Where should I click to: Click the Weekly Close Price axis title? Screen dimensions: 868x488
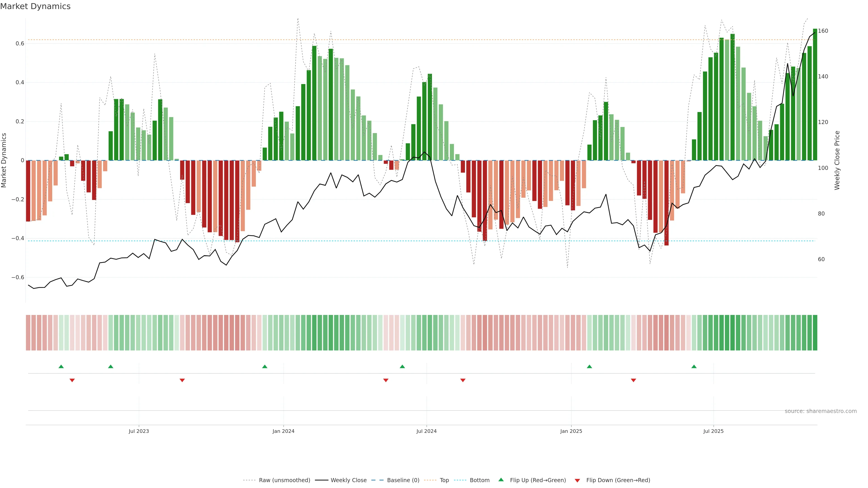tap(837, 160)
